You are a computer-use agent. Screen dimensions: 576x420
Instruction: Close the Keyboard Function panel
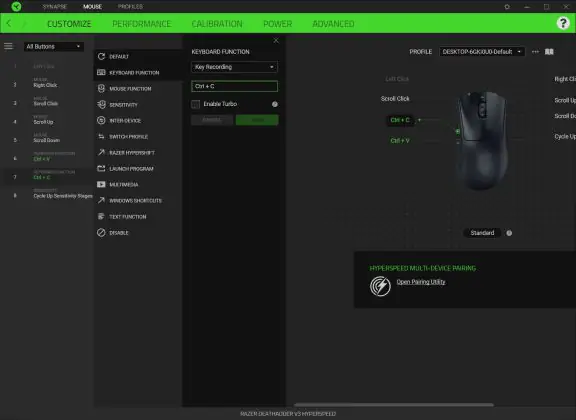coord(276,40)
